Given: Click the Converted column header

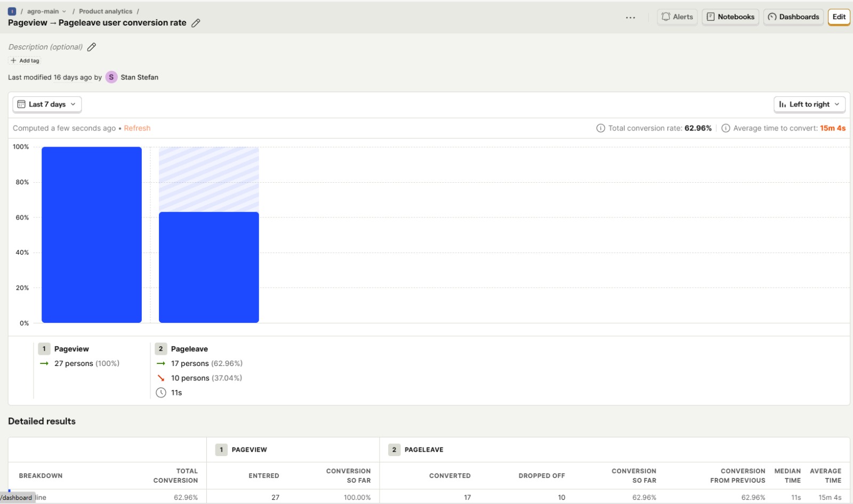Looking at the screenshot, I should pos(450,476).
